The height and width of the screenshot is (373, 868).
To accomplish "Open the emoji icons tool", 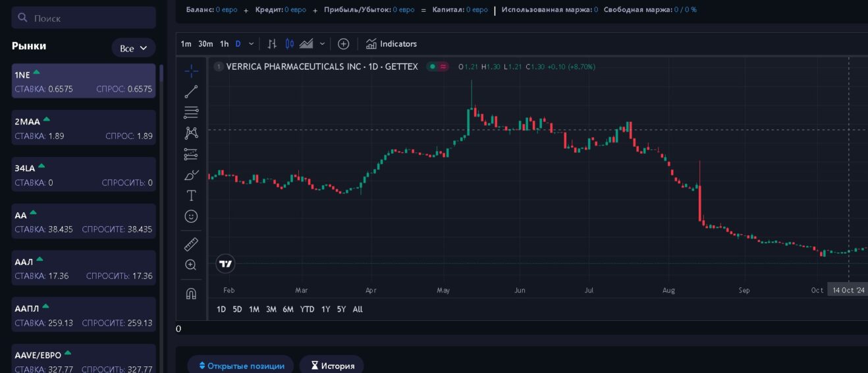I will [191, 216].
